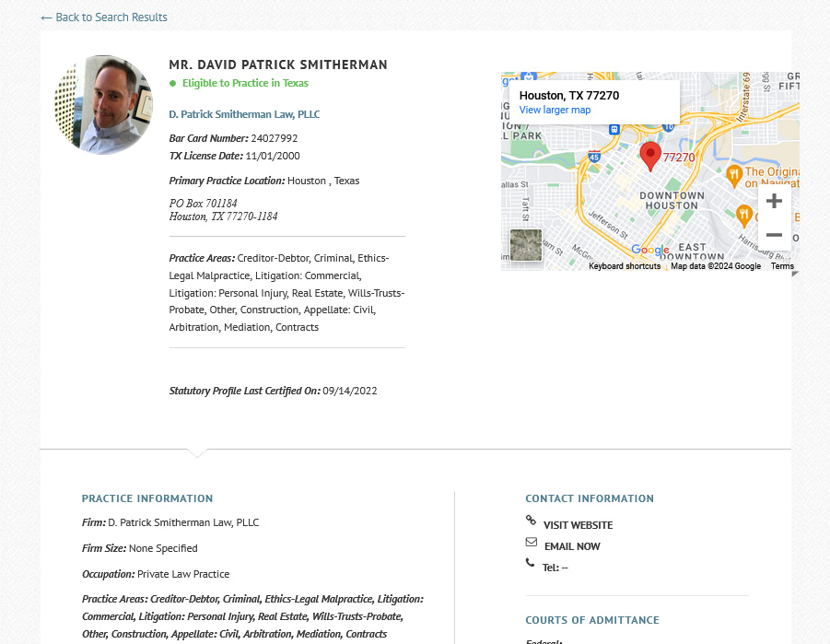This screenshot has height=644, width=830.
Task: Select Statutory Profile Last Certified date 09/14/2022
Action: [x=274, y=391]
